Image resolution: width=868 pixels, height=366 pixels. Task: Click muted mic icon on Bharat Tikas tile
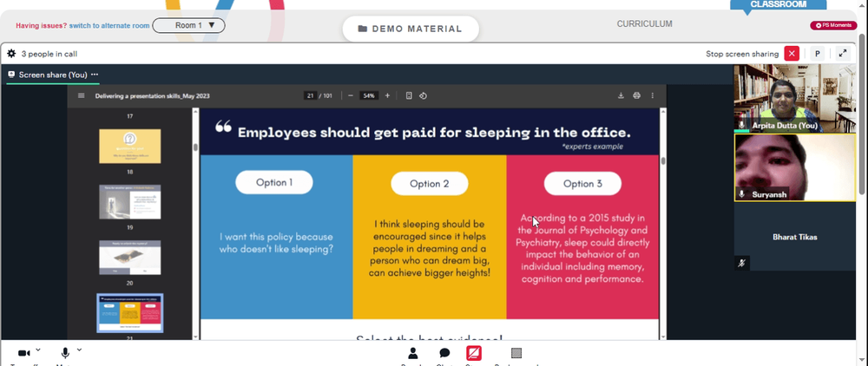pos(742,263)
